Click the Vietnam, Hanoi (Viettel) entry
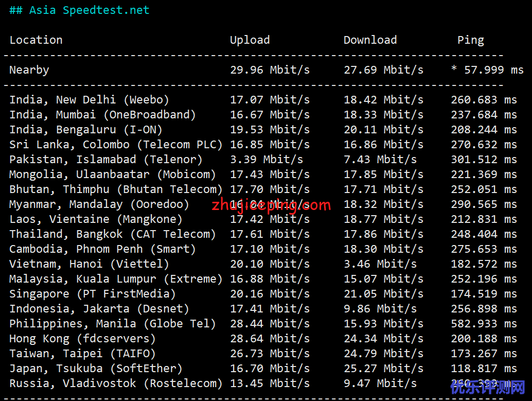The image size is (532, 401). point(89,264)
